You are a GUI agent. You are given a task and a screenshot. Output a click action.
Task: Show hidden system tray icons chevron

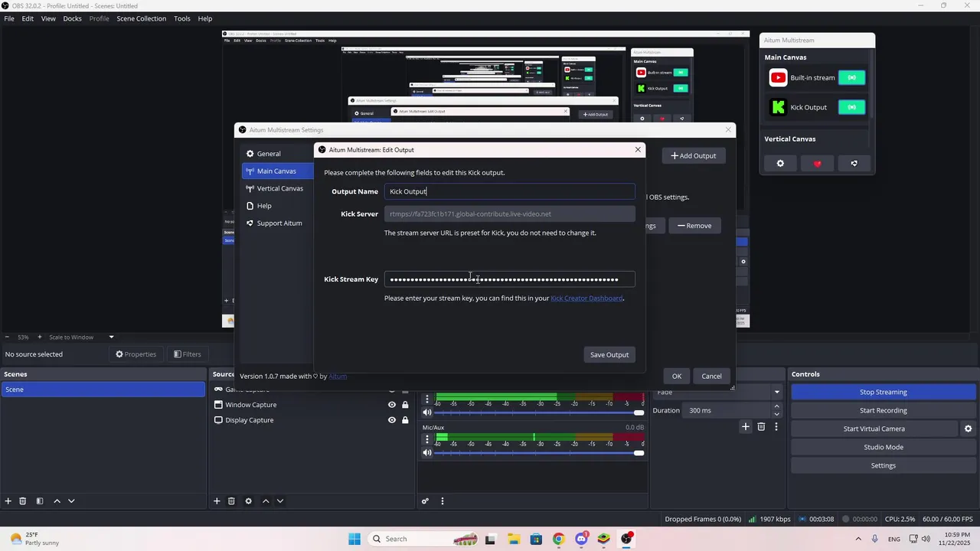click(x=858, y=539)
